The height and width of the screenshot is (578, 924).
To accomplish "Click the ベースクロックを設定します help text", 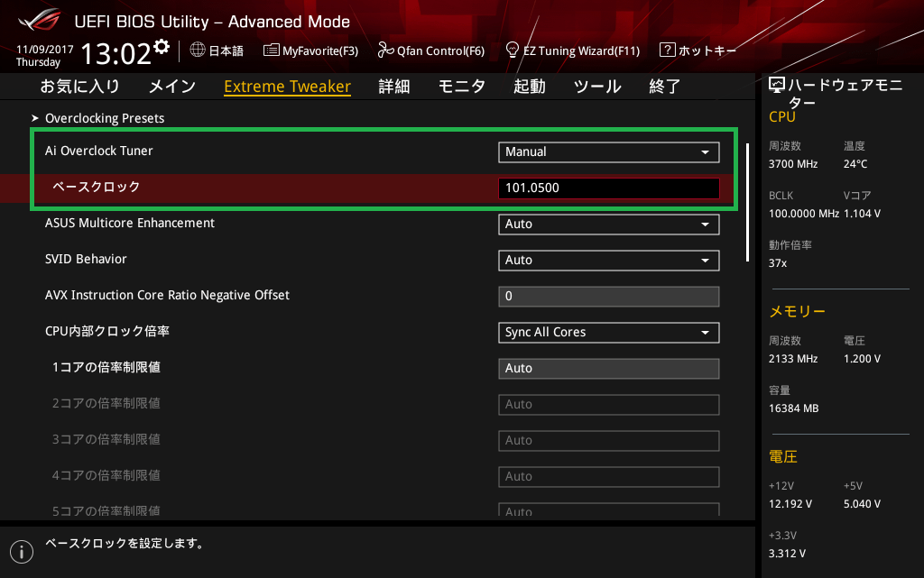I will click(x=125, y=543).
